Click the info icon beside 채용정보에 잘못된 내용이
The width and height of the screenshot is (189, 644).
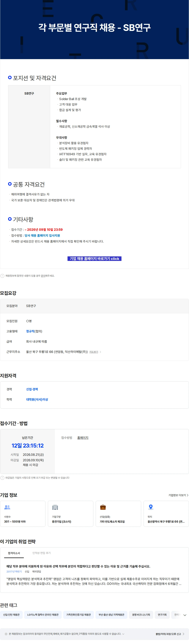pyautogui.click(x=3, y=276)
